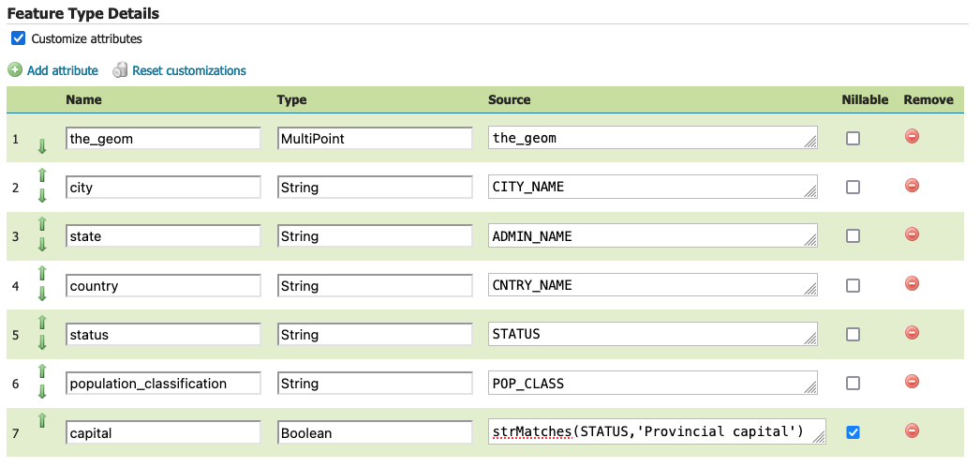
Task: Click the population_classification name field
Action: point(163,384)
